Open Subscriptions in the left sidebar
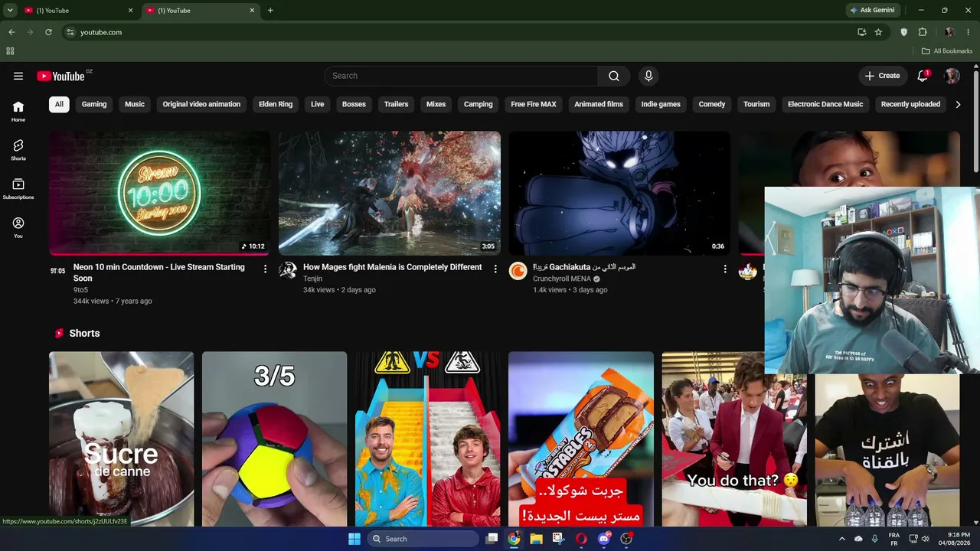The width and height of the screenshot is (980, 551). (x=18, y=189)
